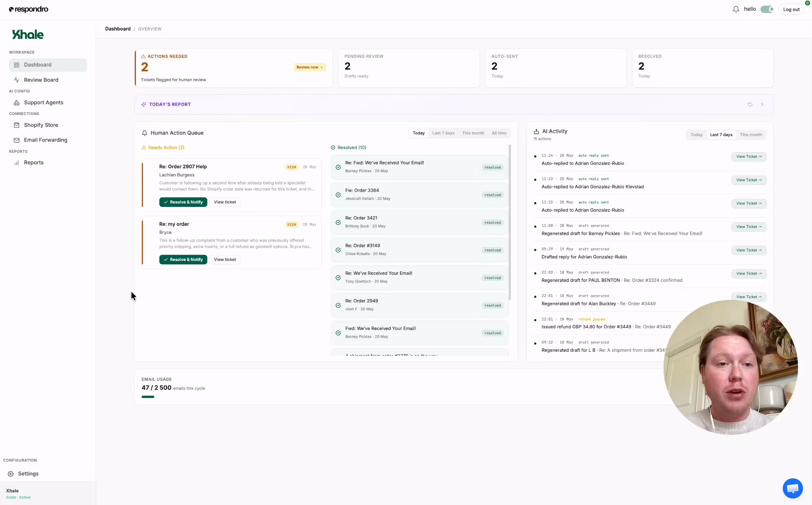Open Settings in the sidebar
812x505 pixels.
(x=28, y=474)
